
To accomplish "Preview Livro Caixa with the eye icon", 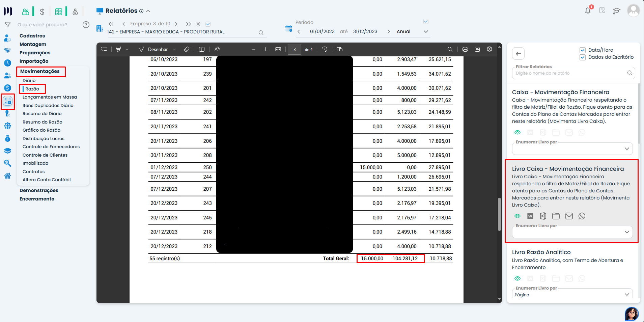I will tap(517, 216).
